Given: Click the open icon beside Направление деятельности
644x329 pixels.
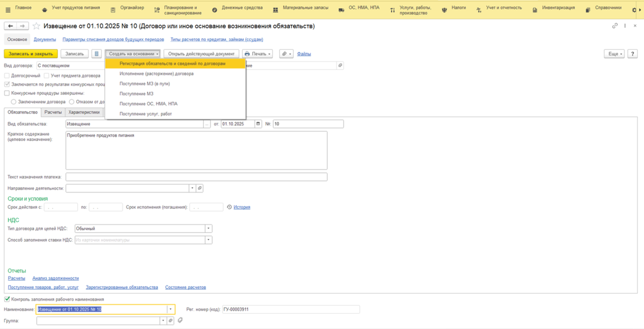Looking at the screenshot, I should [x=199, y=188].
